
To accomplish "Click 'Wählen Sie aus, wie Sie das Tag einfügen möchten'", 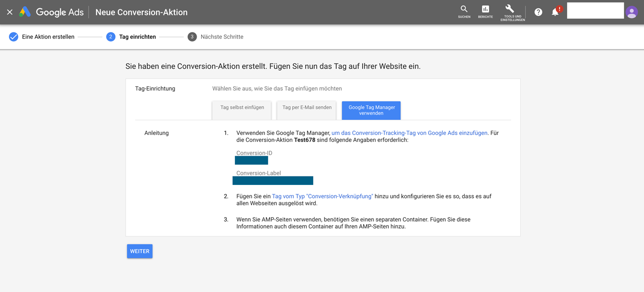I will [277, 89].
